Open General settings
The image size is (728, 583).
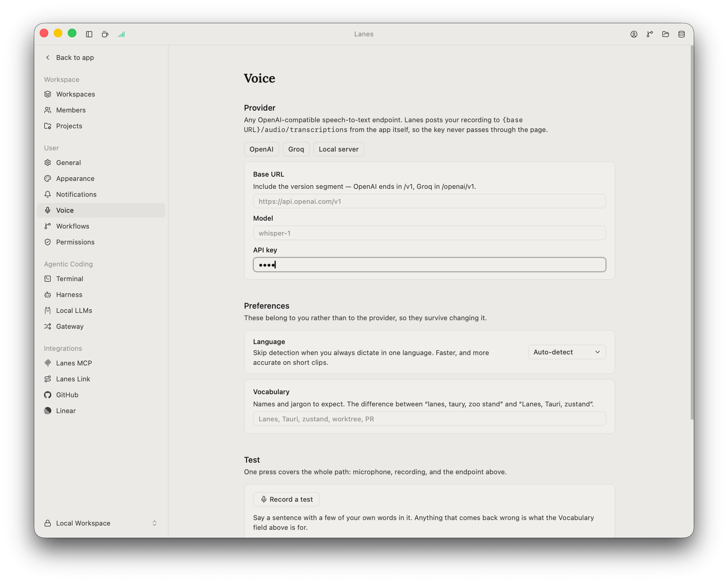pyautogui.click(x=101, y=163)
